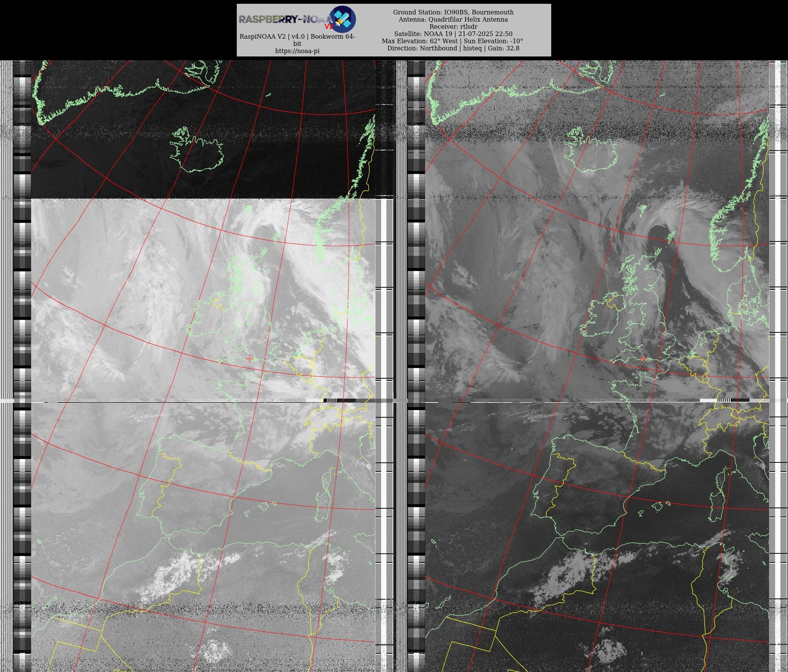Image resolution: width=788 pixels, height=672 pixels.
Task: Select the 'Antenna: Quadrifilar Helix Antenna' text
Action: (453, 19)
